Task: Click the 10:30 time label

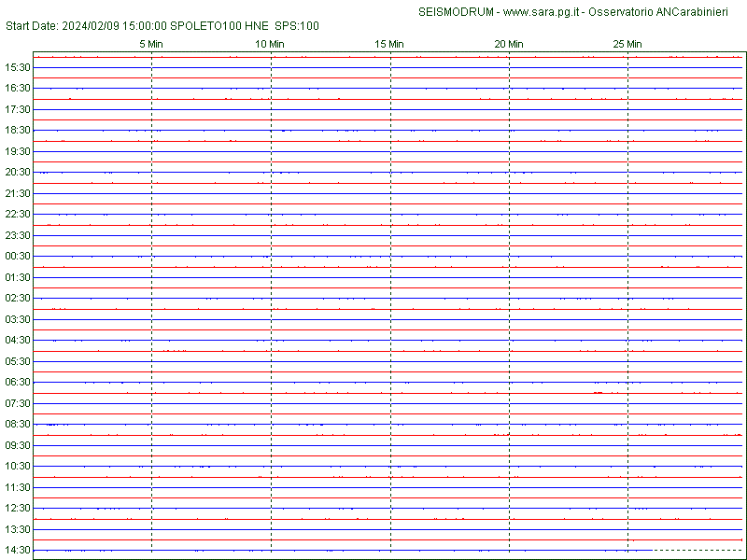Action: (18, 466)
